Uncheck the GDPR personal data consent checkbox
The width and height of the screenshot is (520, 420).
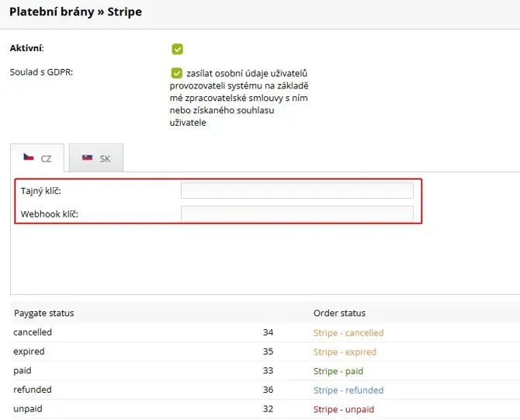point(178,74)
